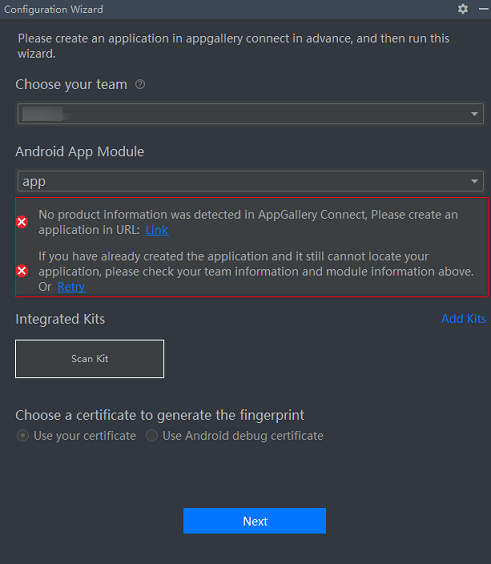Screen dimensions: 491x564
Task: Click the Choose a certificate heading text
Action: pyautogui.click(x=160, y=415)
